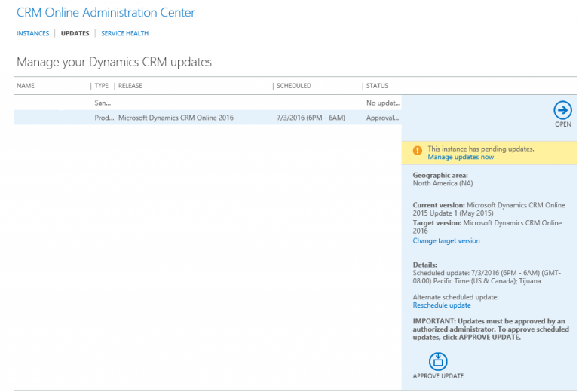Screen dimensions: 579x392
Task: Click the 7/3/2016 scheduled date cell
Action: pyautogui.click(x=311, y=118)
